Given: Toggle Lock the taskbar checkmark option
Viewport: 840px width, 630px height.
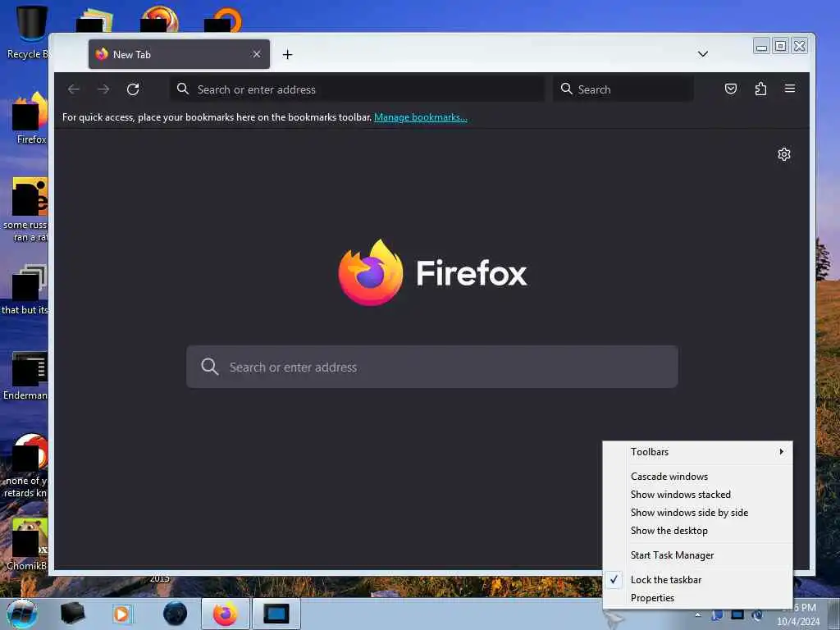Looking at the screenshot, I should click(697, 580).
